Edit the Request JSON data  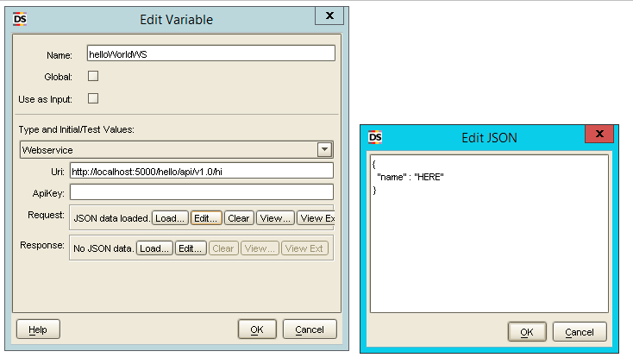(x=205, y=218)
